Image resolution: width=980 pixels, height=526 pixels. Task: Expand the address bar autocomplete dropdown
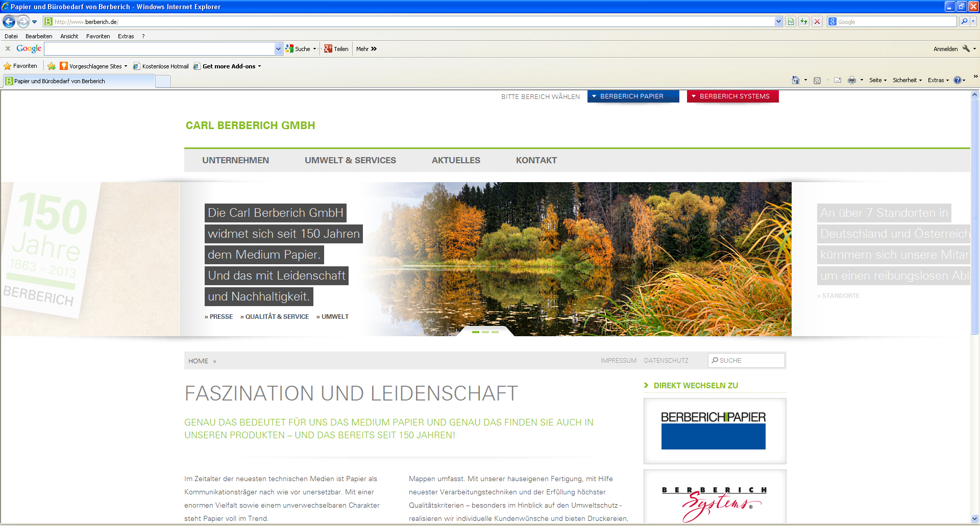(778, 21)
